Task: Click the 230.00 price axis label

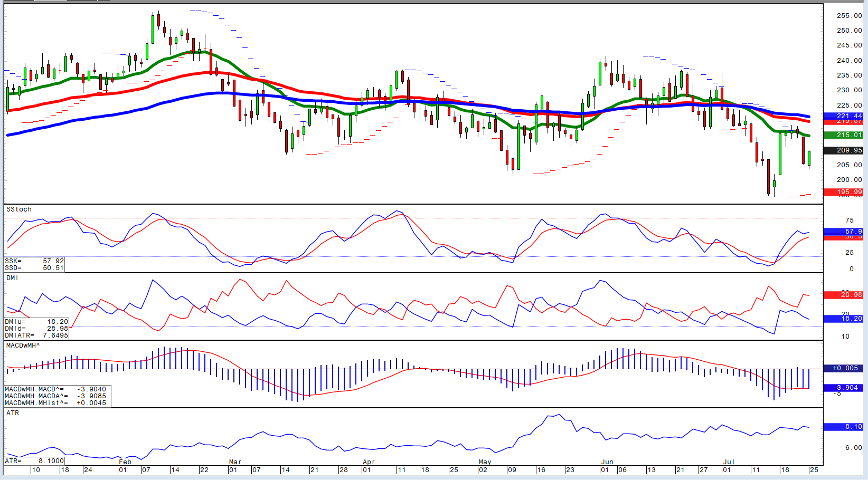Action: (850, 90)
